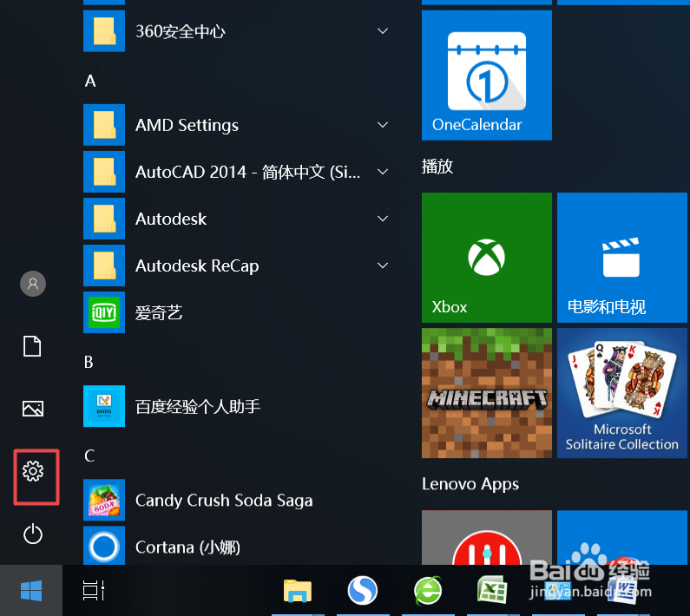The image size is (690, 616).
Task: Expand the Autodesk chevron
Action: [x=383, y=219]
